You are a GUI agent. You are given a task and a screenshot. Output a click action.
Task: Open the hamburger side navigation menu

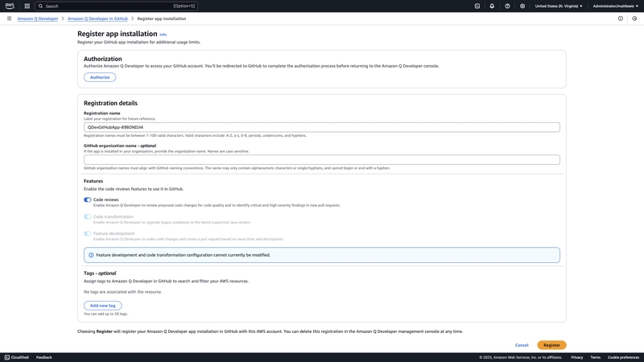[x=9, y=19]
